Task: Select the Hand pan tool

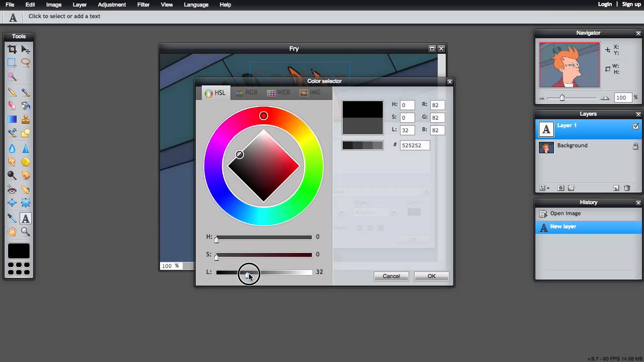Action: pos(12,232)
